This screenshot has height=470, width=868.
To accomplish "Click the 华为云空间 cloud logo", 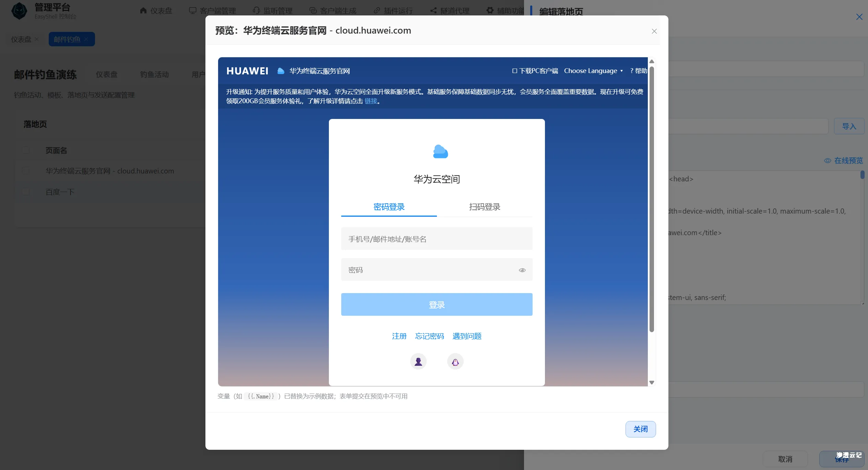I will point(440,151).
